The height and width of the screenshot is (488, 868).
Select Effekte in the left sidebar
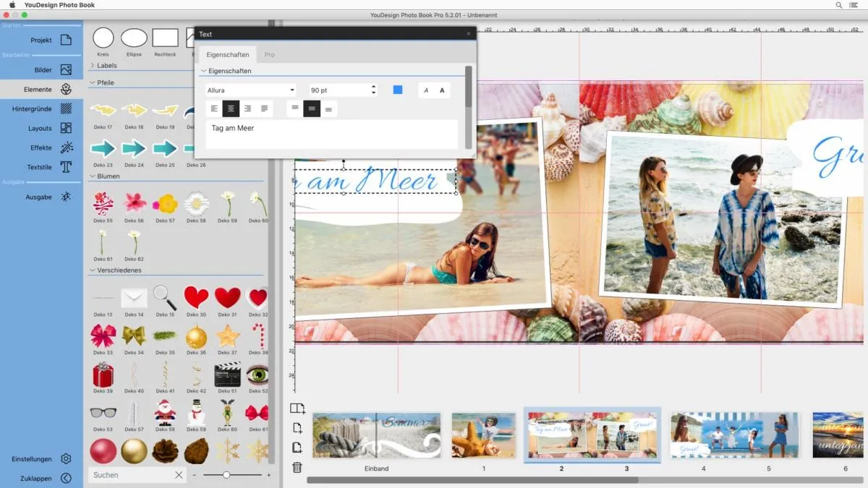(42, 147)
